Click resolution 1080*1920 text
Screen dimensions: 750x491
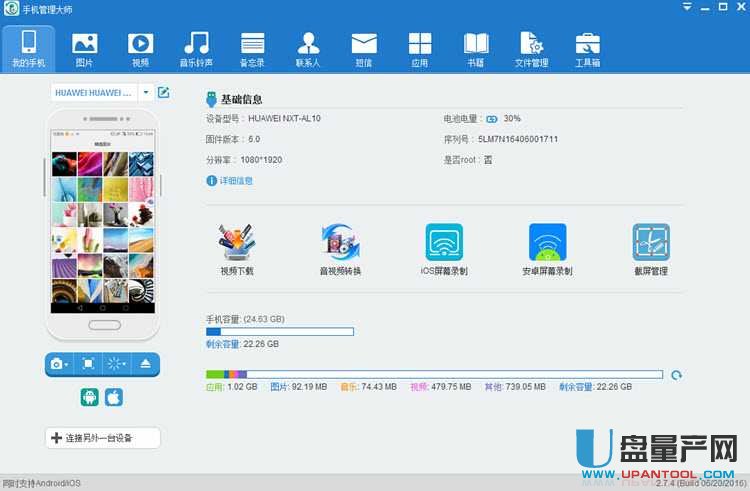click(x=261, y=160)
